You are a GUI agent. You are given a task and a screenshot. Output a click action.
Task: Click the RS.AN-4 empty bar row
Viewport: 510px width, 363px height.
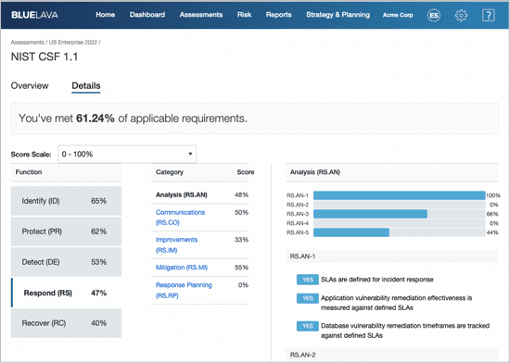click(399, 223)
